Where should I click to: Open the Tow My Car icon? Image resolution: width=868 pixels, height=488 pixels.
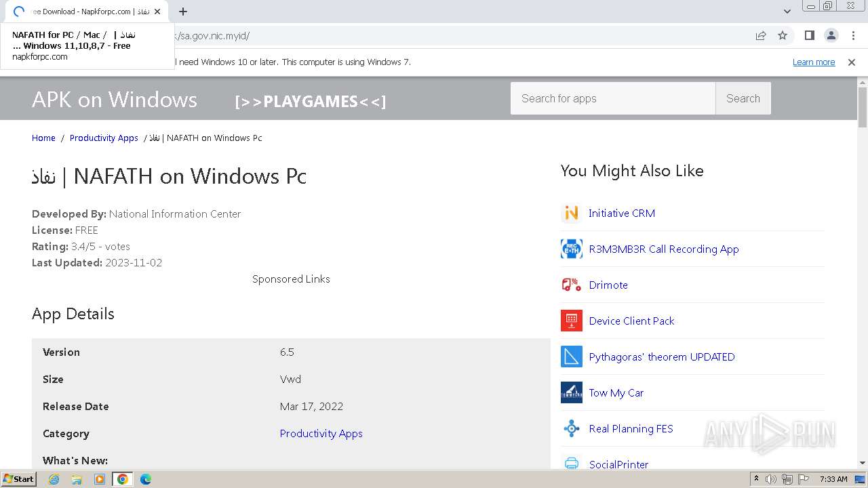pyautogui.click(x=571, y=392)
